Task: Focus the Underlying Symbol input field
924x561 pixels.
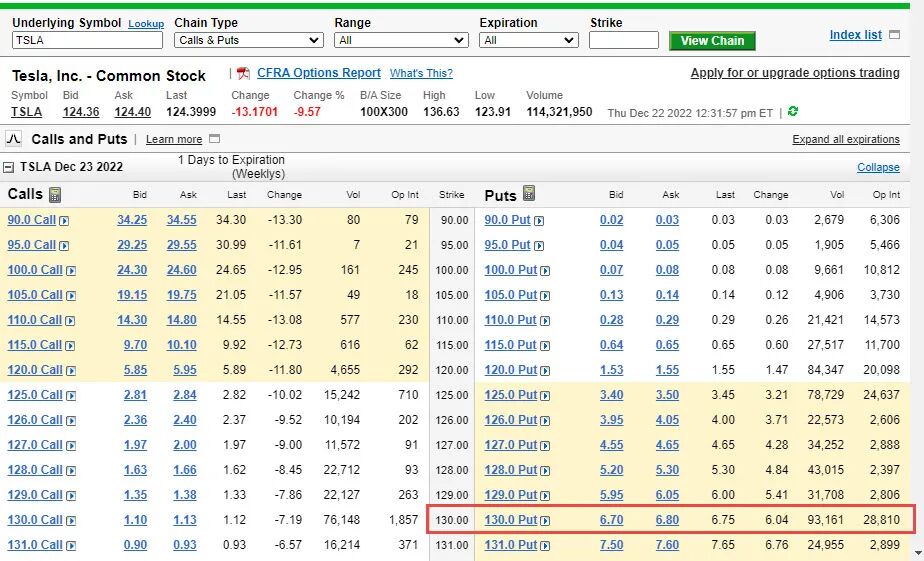Action: click(x=87, y=40)
